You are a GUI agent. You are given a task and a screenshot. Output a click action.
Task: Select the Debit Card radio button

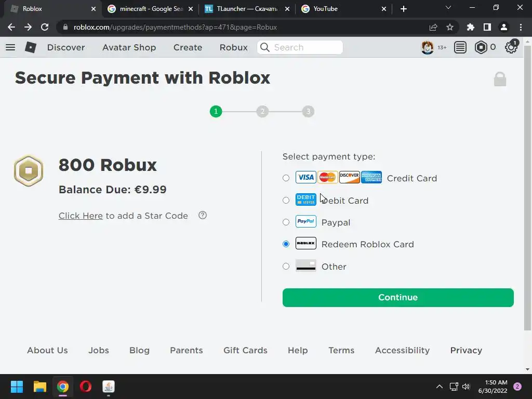[x=286, y=200]
